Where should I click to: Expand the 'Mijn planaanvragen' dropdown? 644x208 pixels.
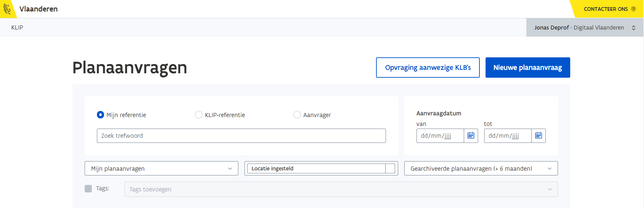pos(161,169)
